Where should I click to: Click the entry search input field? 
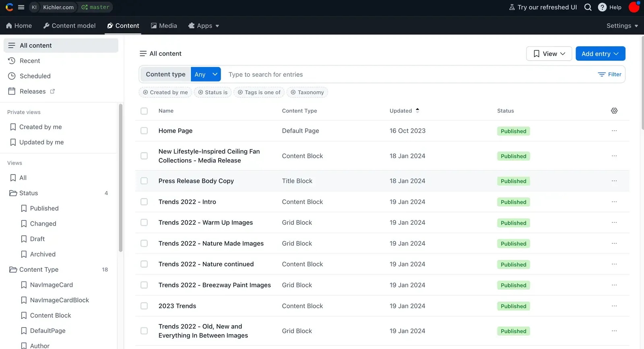click(407, 74)
